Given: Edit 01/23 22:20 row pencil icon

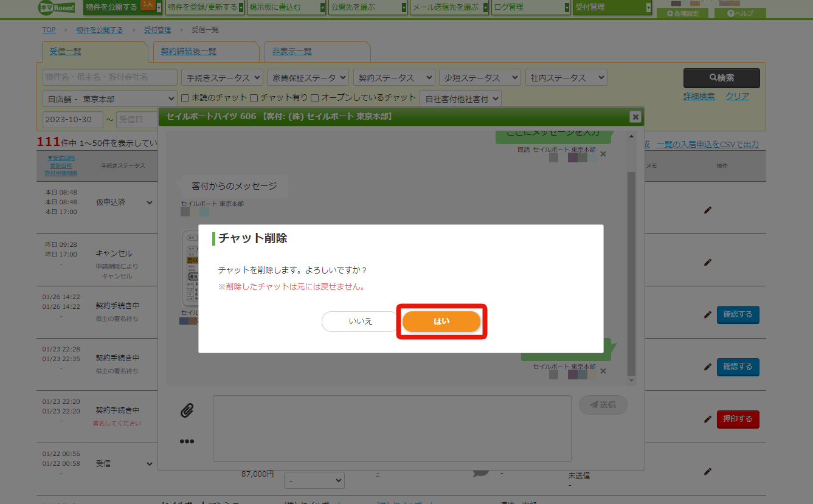Looking at the screenshot, I should click(707, 419).
